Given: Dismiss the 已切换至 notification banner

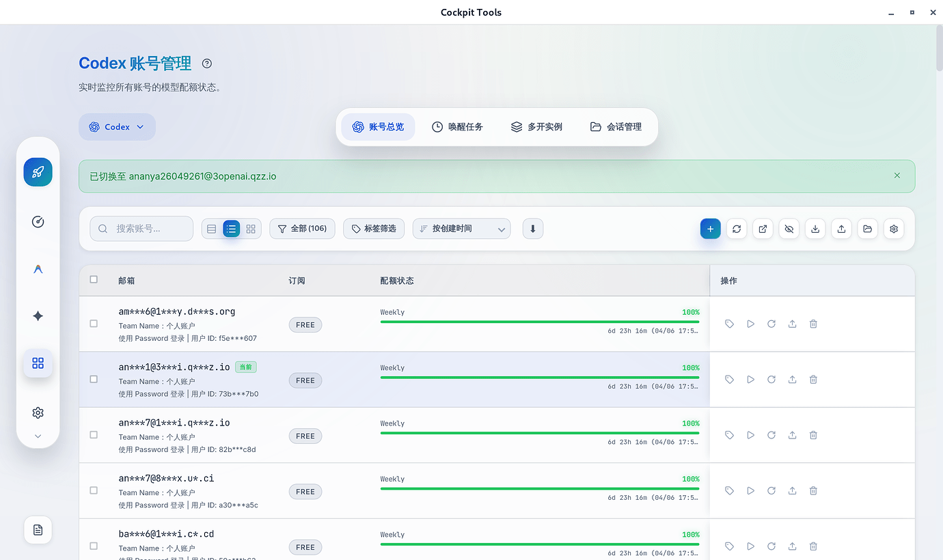Looking at the screenshot, I should pyautogui.click(x=897, y=176).
